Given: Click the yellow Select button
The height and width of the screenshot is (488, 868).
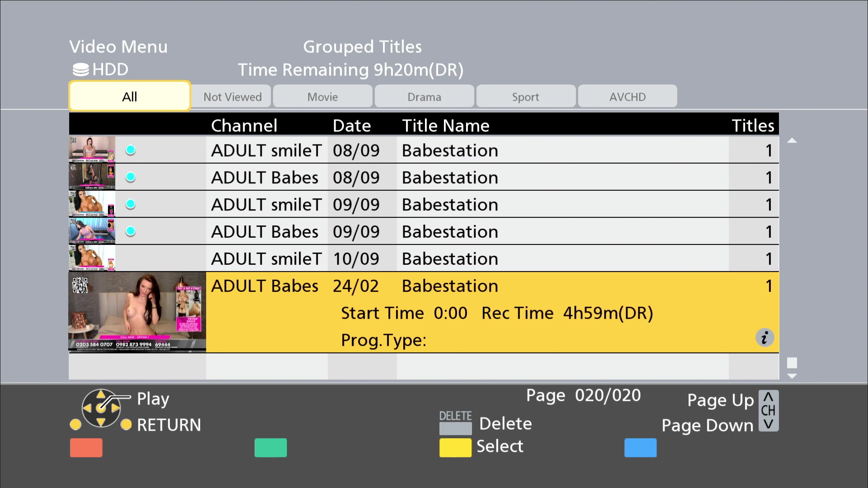Looking at the screenshot, I should point(455,447).
